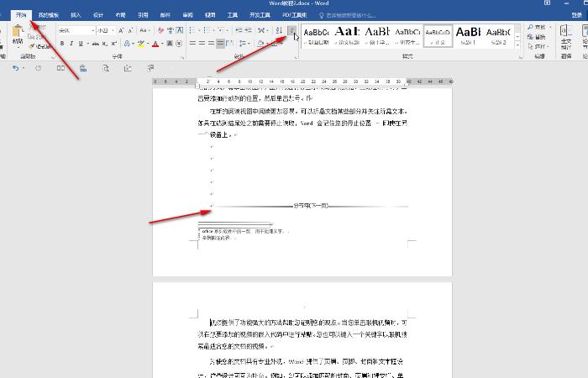Click Increase Font Size icon
Image resolution: width=588 pixels, height=378 pixels.
pyautogui.click(x=121, y=30)
